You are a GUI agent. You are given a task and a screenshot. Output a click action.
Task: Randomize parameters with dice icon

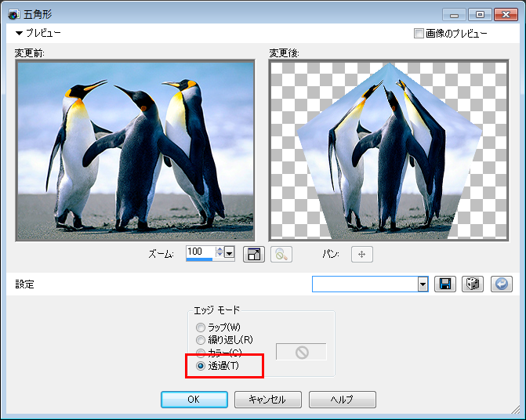point(473,284)
